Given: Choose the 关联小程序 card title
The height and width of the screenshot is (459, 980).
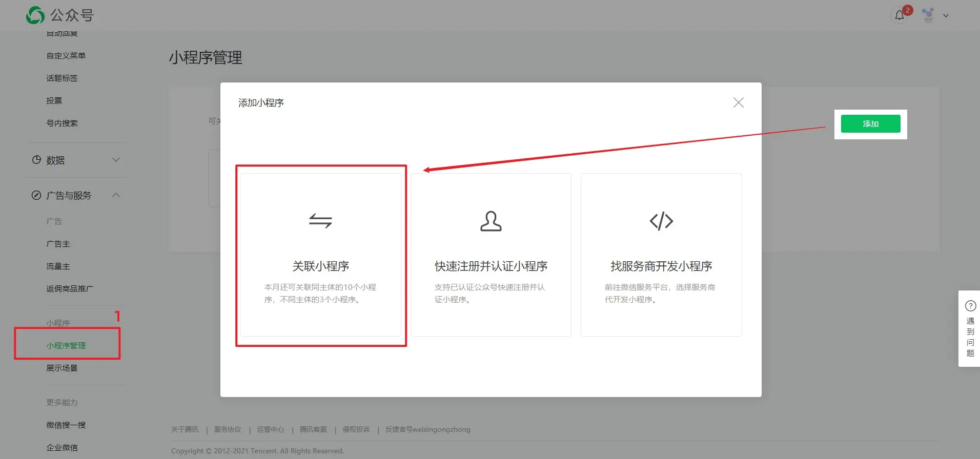Looking at the screenshot, I should click(x=320, y=266).
